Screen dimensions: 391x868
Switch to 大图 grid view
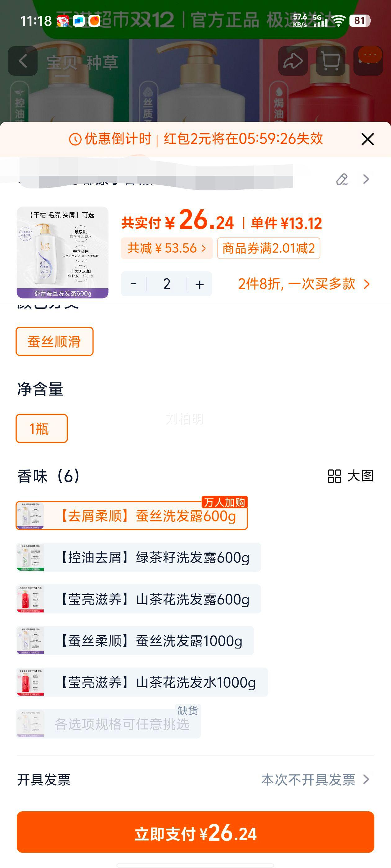(x=350, y=476)
